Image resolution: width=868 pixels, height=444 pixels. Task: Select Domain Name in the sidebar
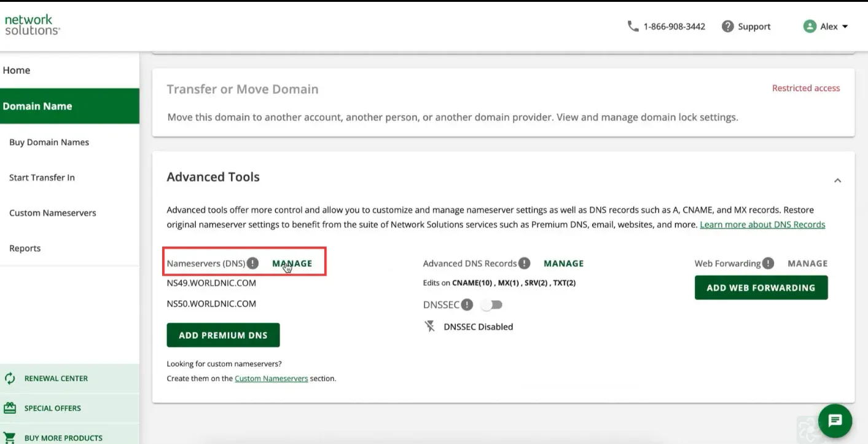click(69, 106)
